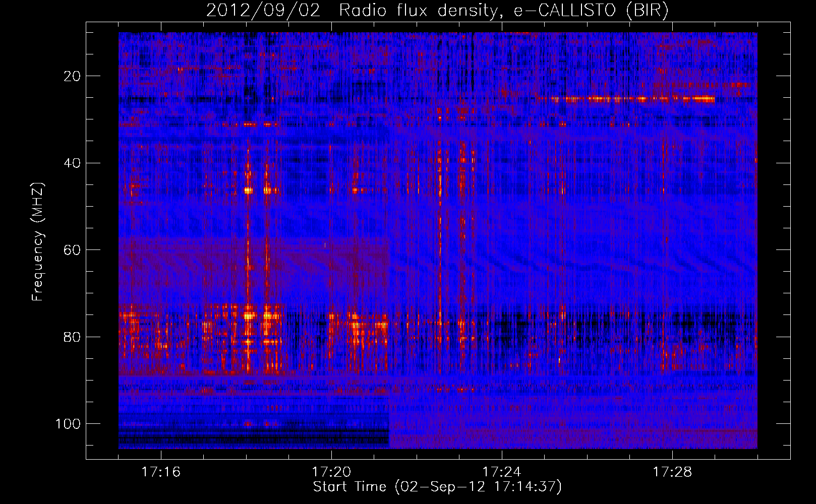816x504 pixels.
Task: Click the 'Frequency (MHZ)' axis label
Action: tap(38, 242)
